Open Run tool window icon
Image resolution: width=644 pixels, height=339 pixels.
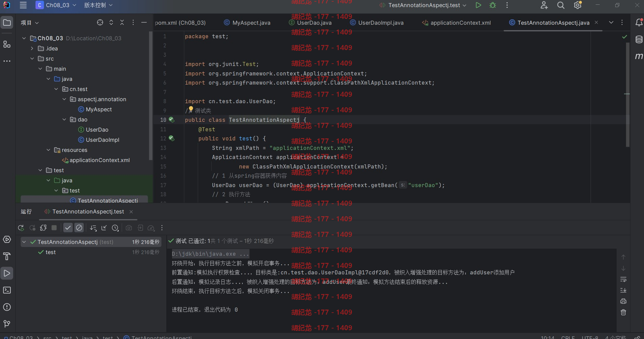point(7,273)
